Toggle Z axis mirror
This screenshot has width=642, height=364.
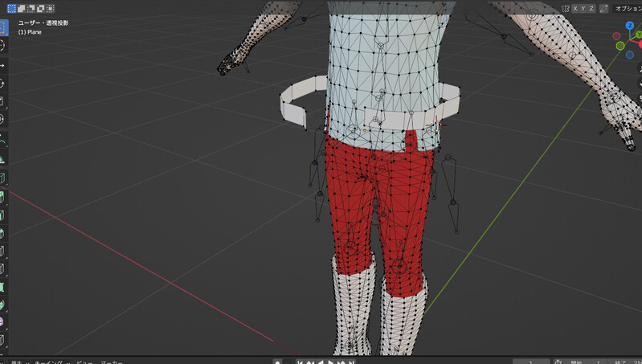(x=591, y=8)
